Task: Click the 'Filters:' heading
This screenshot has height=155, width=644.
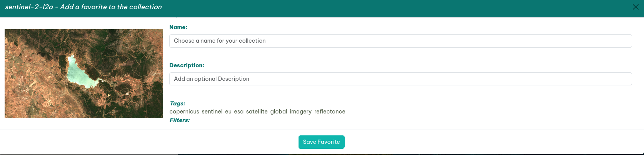Action: [180, 120]
